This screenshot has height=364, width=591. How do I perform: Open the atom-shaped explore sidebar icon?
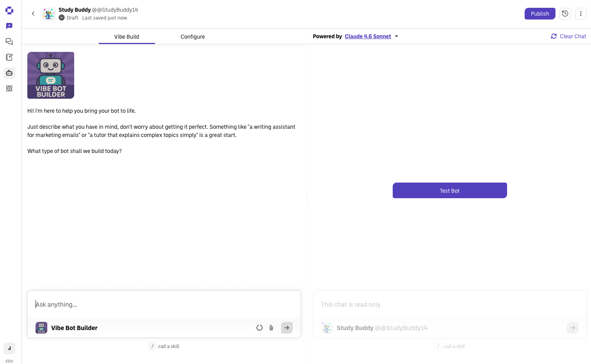9,89
